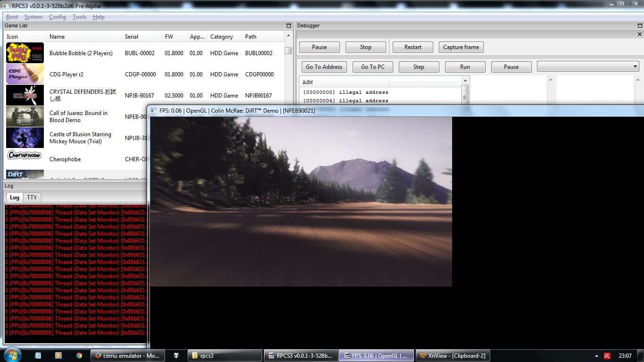Float the Debugger panel
The image size is (644, 362).
pyautogui.click(x=640, y=25)
